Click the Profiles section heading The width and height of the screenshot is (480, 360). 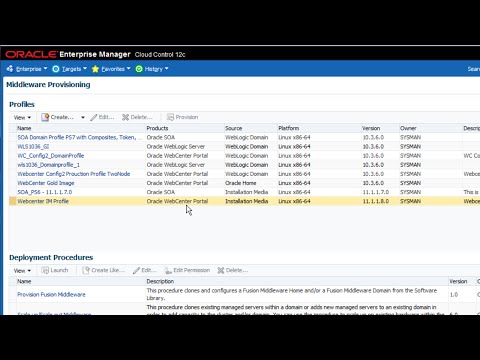(x=22, y=104)
